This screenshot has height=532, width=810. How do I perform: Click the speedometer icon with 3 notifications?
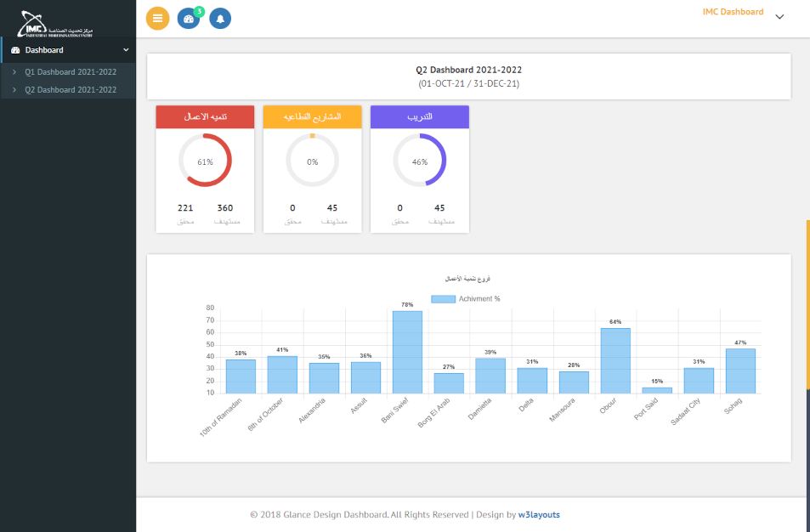coord(189,18)
